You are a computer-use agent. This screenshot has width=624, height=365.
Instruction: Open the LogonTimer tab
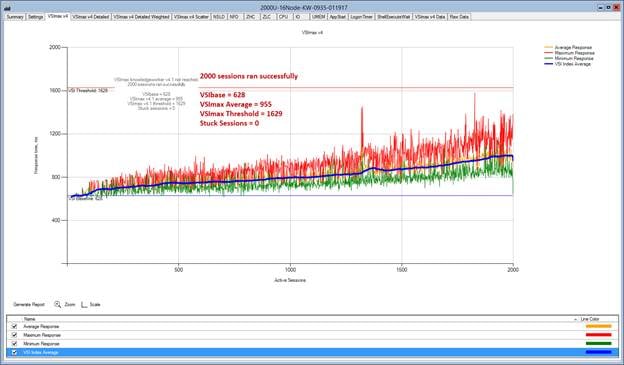(x=361, y=17)
